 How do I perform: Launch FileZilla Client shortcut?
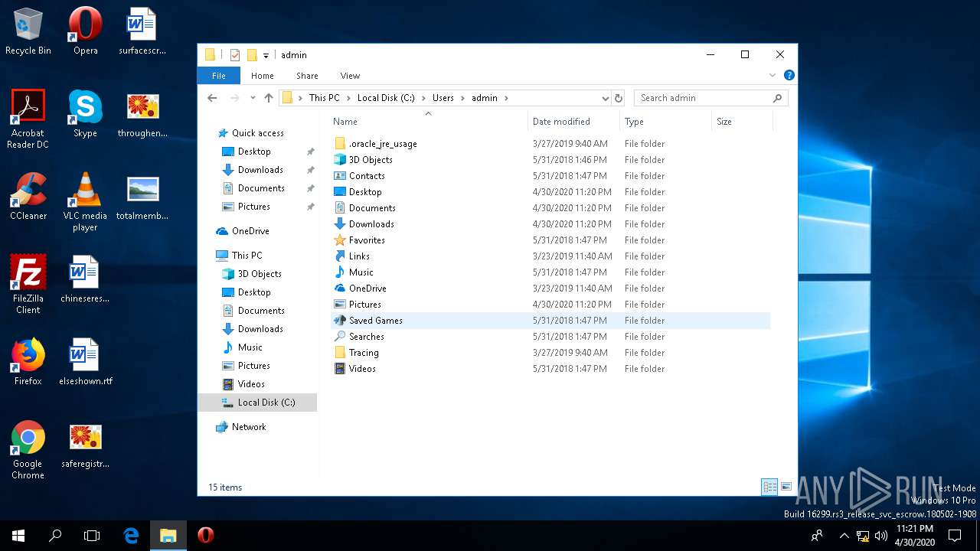28,284
